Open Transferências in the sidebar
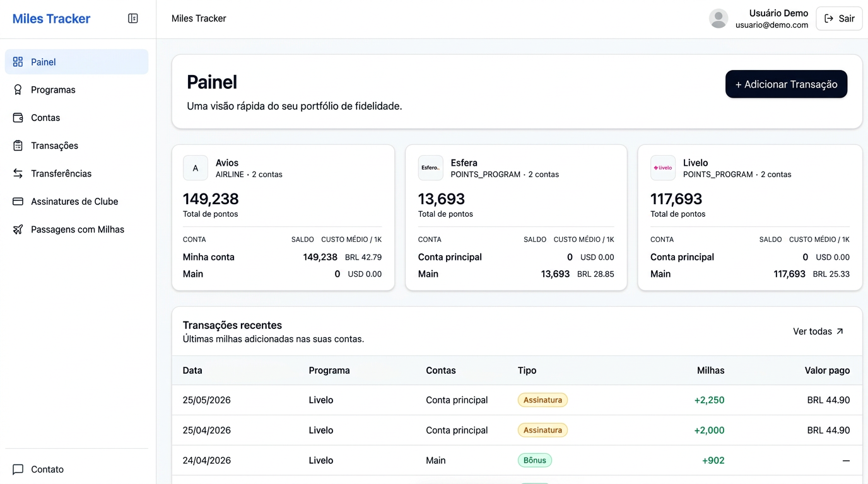 point(76,173)
